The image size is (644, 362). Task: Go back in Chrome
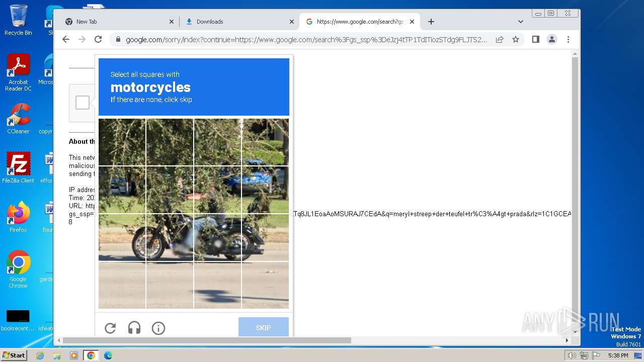tap(66, 39)
